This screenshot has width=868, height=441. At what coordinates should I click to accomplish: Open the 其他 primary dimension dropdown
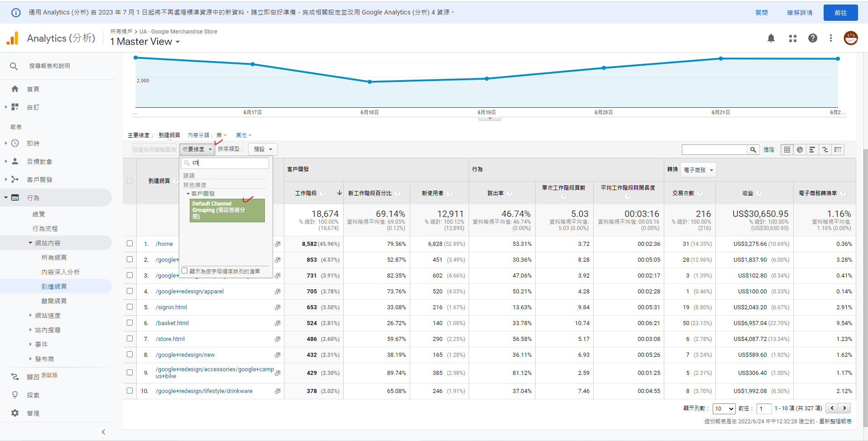(244, 135)
